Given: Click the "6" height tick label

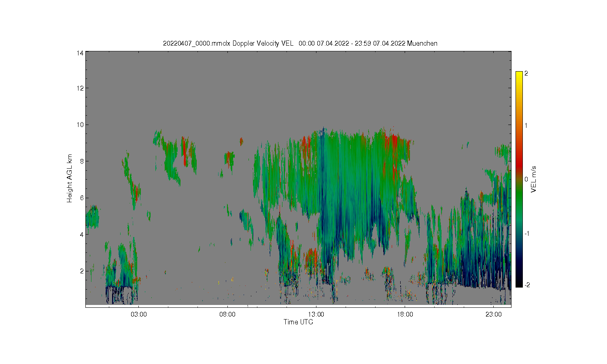Looking at the screenshot, I should coord(82,198).
